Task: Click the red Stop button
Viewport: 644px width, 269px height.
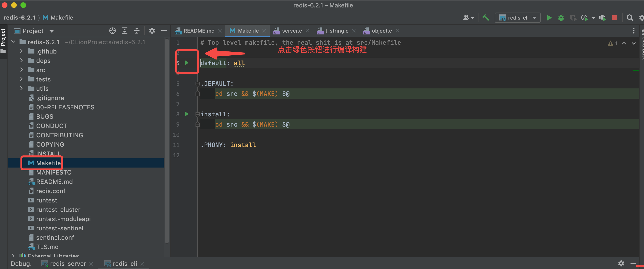Action: pyautogui.click(x=614, y=18)
